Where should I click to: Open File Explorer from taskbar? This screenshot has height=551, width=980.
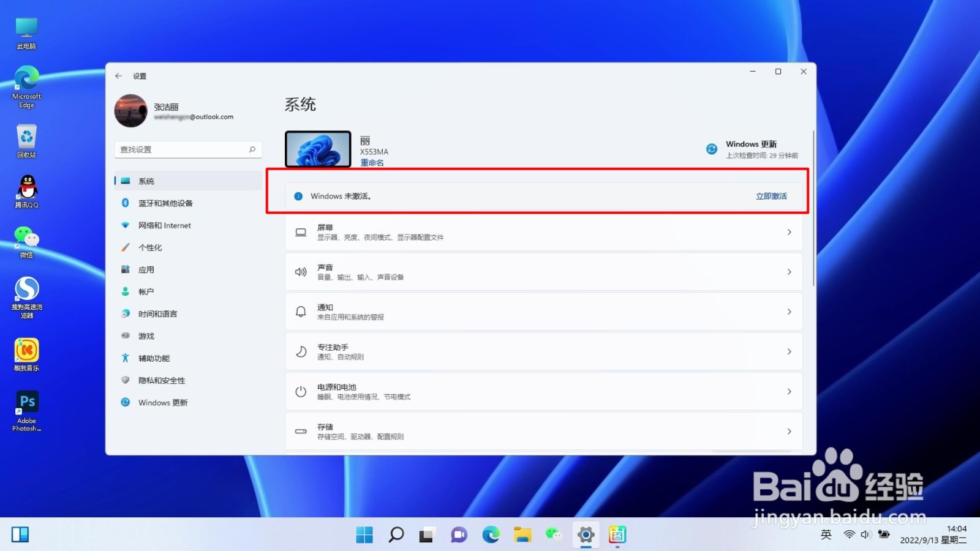(522, 534)
